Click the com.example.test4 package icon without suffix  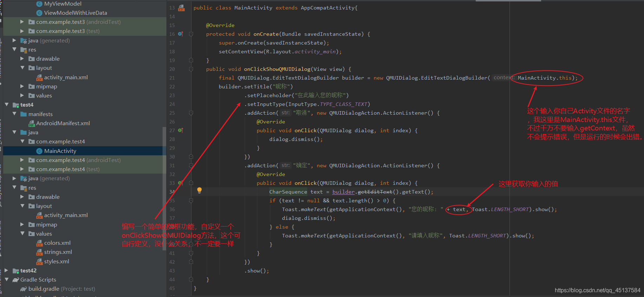(32, 142)
